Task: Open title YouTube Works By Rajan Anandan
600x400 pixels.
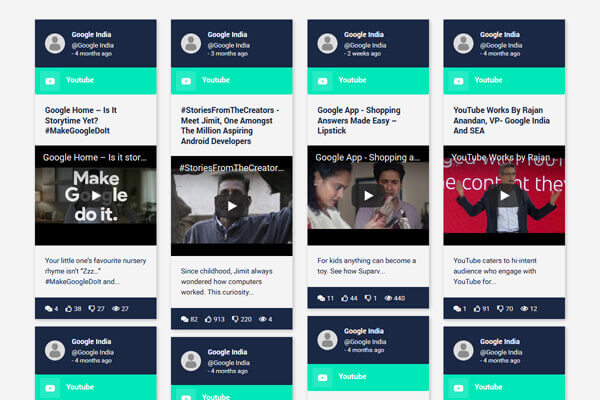Action: 501,121
